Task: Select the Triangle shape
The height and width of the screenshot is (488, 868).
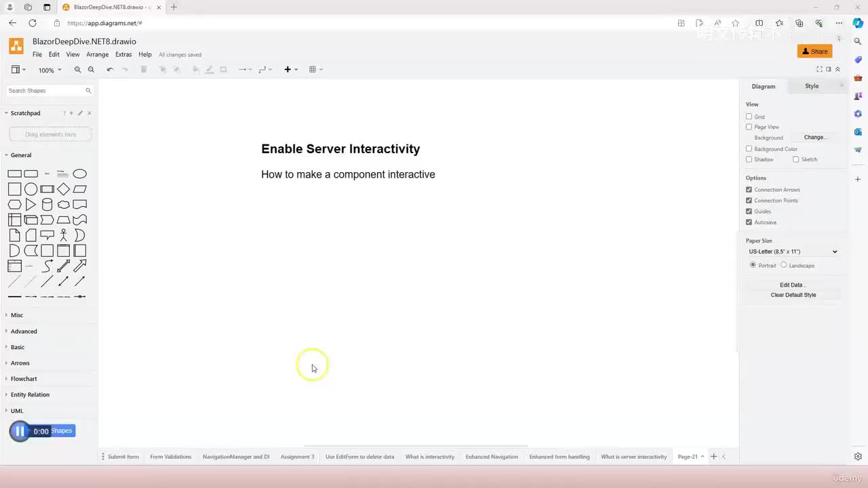Action: coord(31,204)
